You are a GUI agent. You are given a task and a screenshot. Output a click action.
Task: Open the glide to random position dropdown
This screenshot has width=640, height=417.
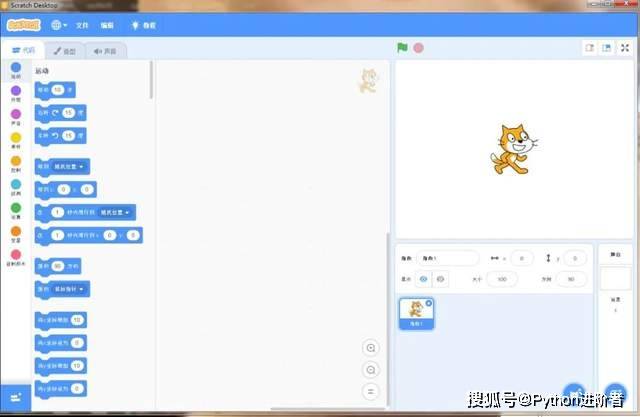(x=115, y=213)
